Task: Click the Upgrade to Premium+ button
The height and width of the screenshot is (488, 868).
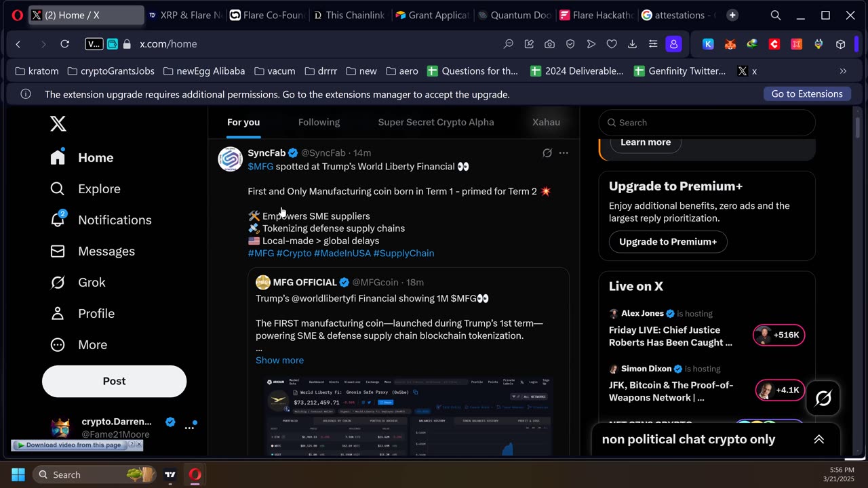Action: (668, 241)
